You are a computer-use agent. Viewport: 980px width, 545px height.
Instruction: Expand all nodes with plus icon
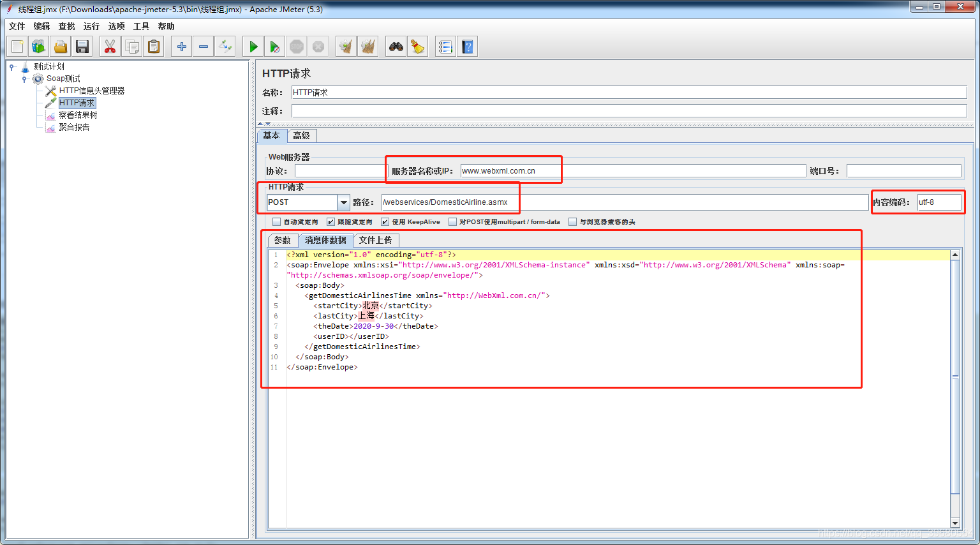point(182,47)
